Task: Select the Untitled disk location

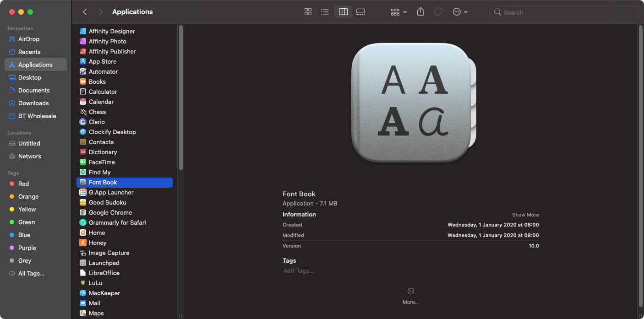Action: (x=36, y=143)
